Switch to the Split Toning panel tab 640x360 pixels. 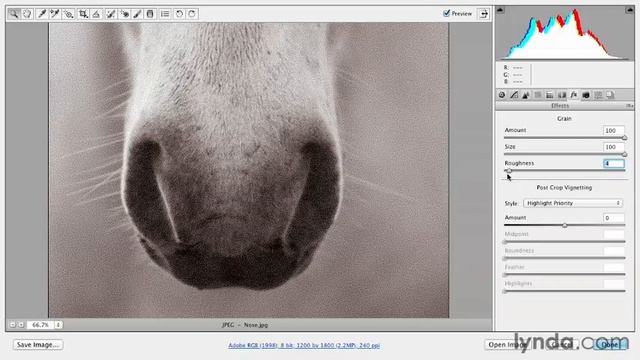point(550,95)
